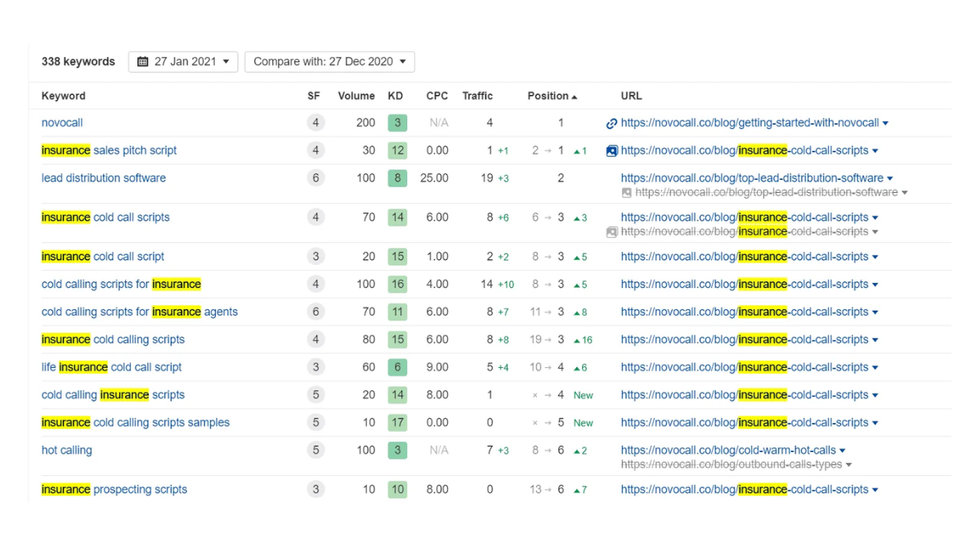
Task: Open the top-lead-distribution-software URL link
Action: [x=752, y=177]
